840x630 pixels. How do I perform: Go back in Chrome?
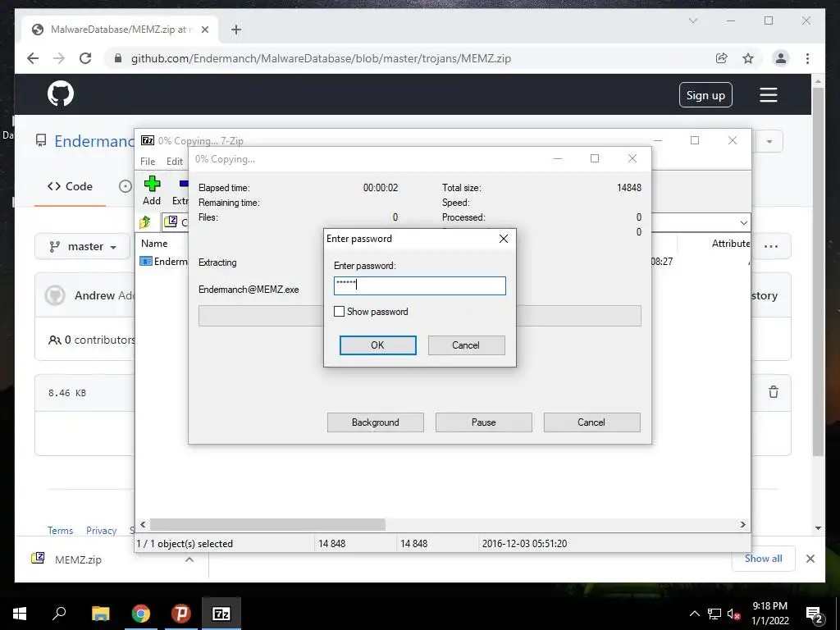[x=33, y=58]
